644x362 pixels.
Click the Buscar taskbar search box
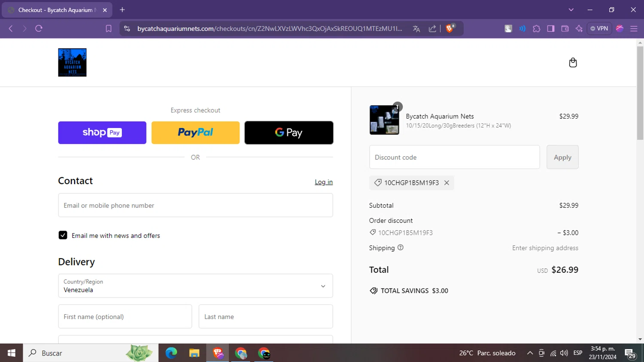coord(91,353)
